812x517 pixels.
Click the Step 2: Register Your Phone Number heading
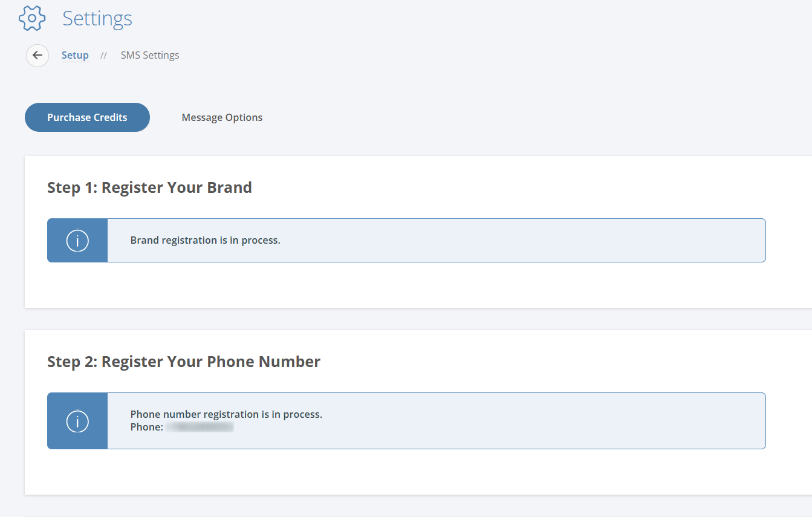tap(184, 362)
